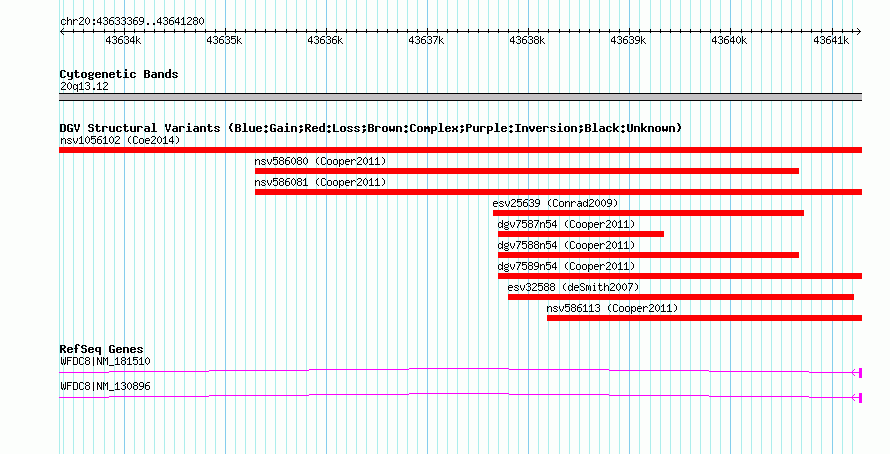
Task: Click the 20q13.12 band label
Action: 84,86
